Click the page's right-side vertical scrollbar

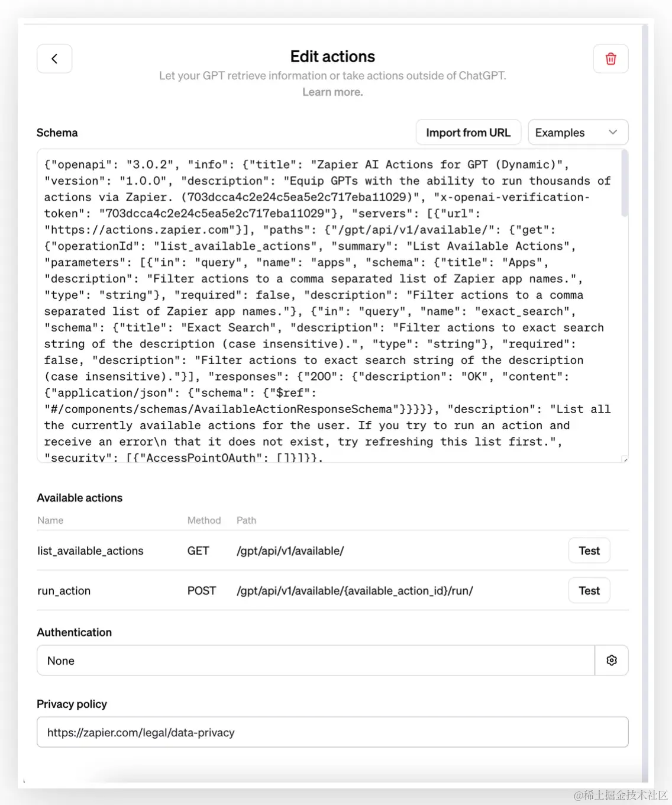click(645, 402)
